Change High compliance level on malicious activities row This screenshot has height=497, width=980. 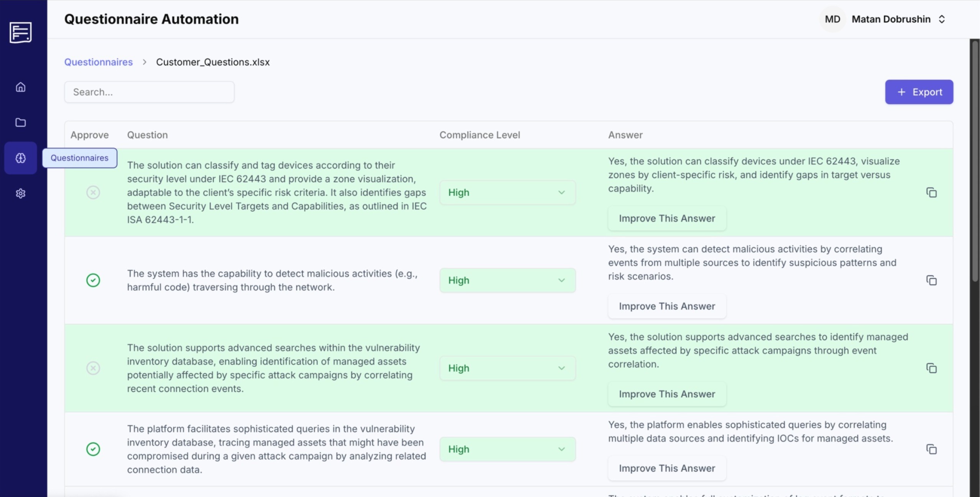[x=507, y=280]
